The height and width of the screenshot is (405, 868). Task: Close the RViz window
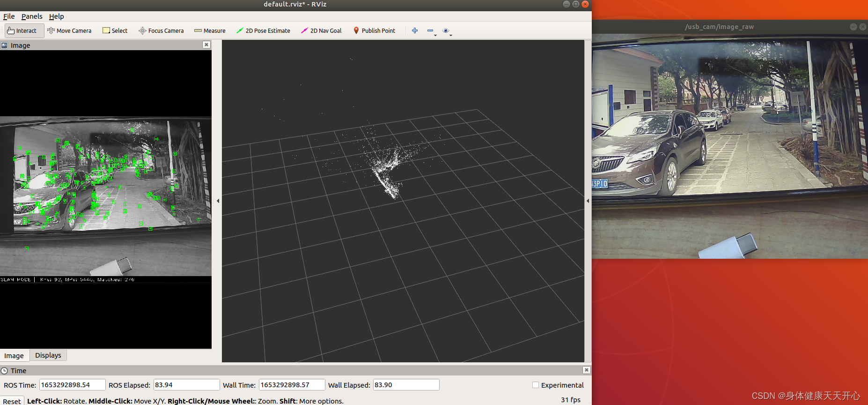585,4
